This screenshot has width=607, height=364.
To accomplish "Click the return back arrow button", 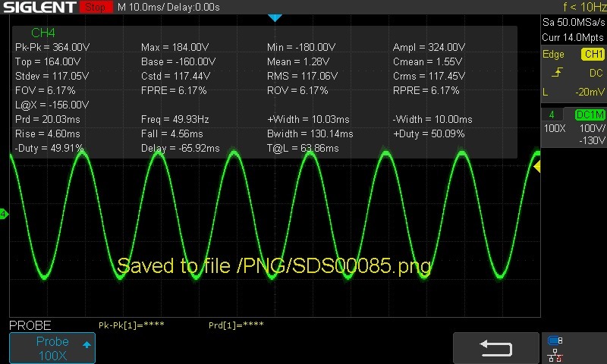I will [x=496, y=348].
